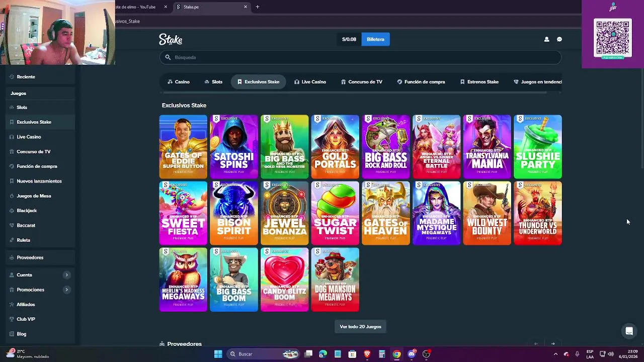Open the Gates of Eddie game

[183, 147]
